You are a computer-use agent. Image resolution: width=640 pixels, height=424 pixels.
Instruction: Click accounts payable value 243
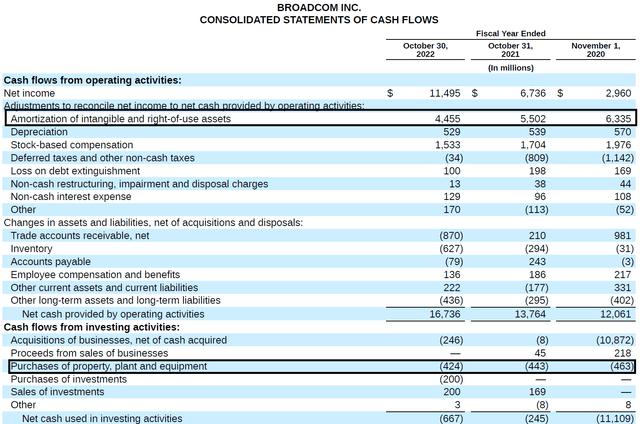pyautogui.click(x=537, y=262)
